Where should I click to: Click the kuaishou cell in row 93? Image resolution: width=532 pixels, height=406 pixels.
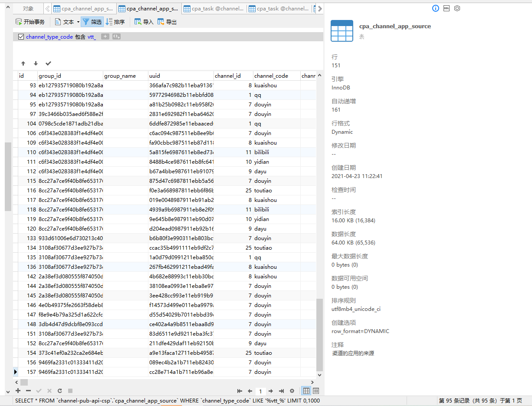click(x=276, y=86)
